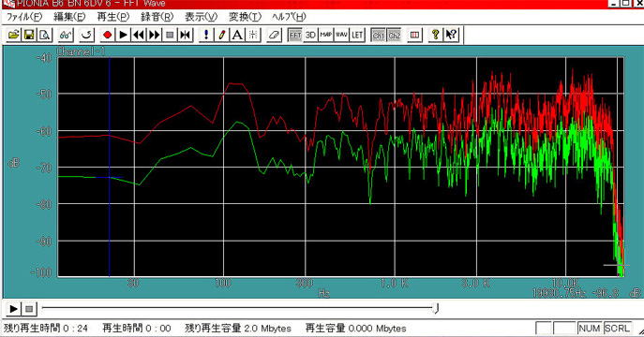This screenshot has width=644, height=337.
Task: Switch to 3D display mode
Action: pos(310,35)
